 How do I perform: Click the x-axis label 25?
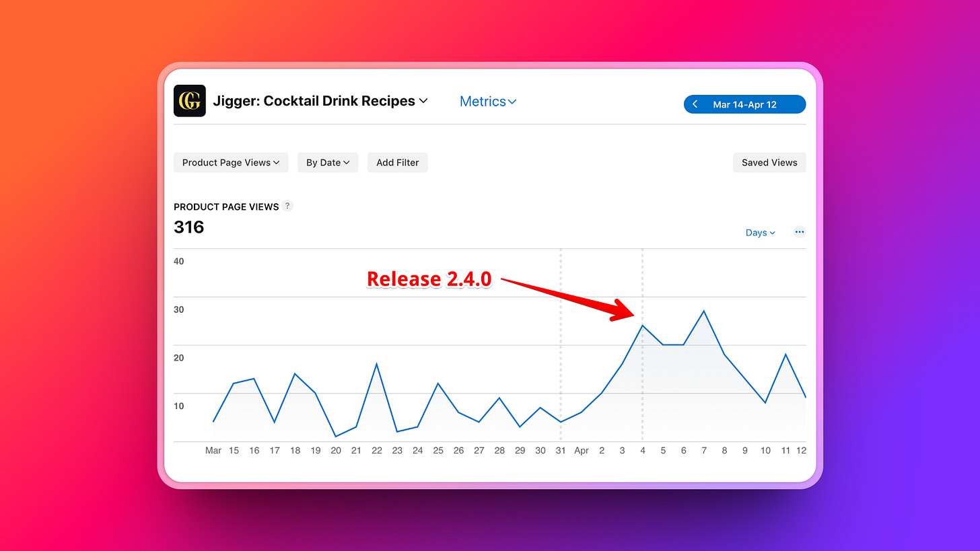[x=438, y=451]
